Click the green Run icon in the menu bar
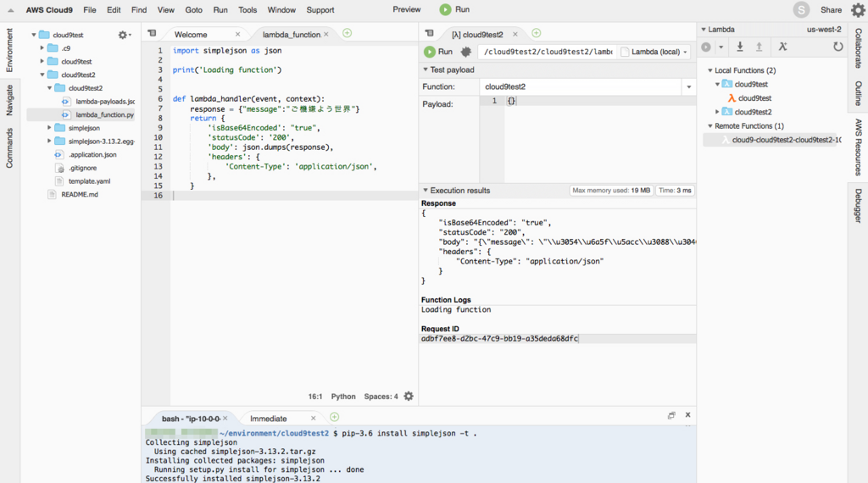Viewport: 868px width, 483px height. click(445, 9)
